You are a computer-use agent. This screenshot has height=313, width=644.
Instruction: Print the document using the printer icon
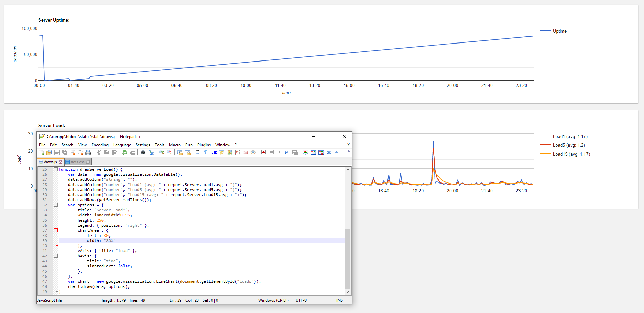[88, 152]
